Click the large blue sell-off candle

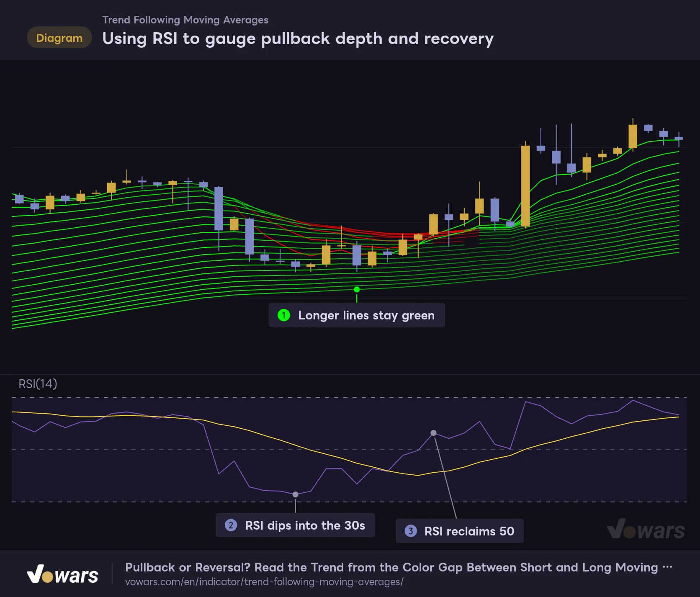click(219, 208)
